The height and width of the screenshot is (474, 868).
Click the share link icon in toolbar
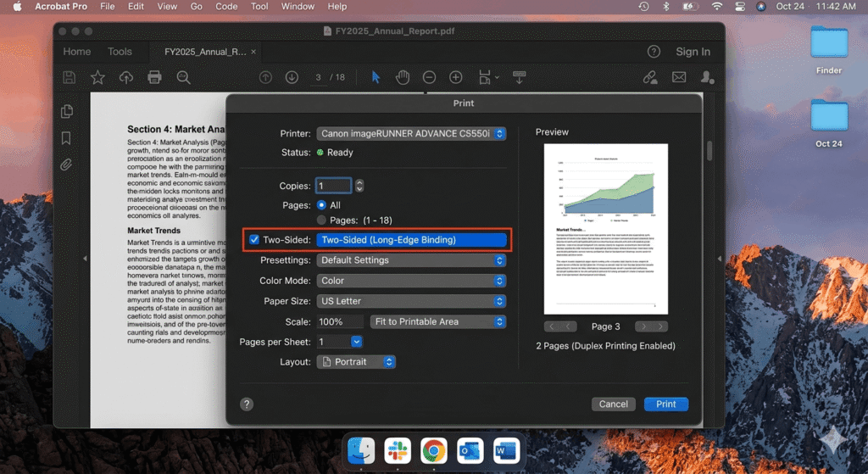[650, 77]
